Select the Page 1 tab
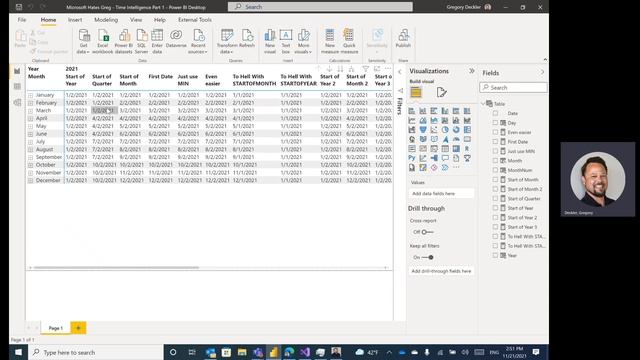 tap(56, 328)
